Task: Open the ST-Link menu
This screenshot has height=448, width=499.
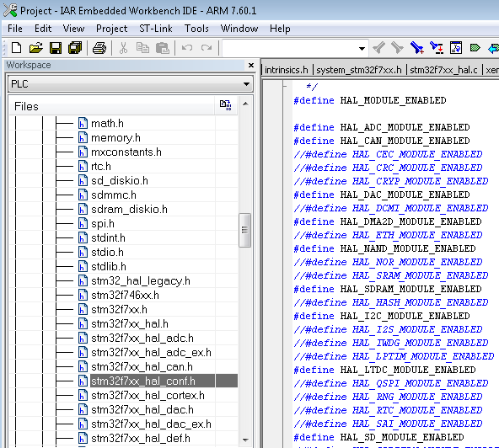Action: (156, 29)
